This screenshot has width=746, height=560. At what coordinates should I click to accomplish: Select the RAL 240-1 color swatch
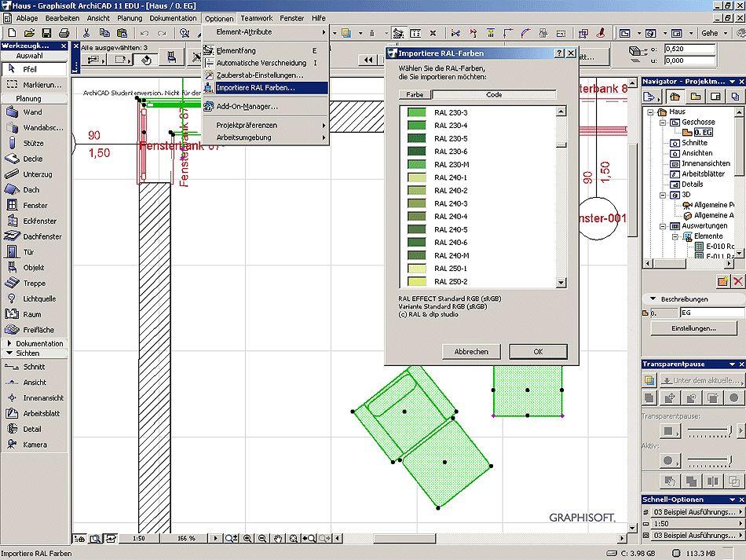click(x=416, y=178)
